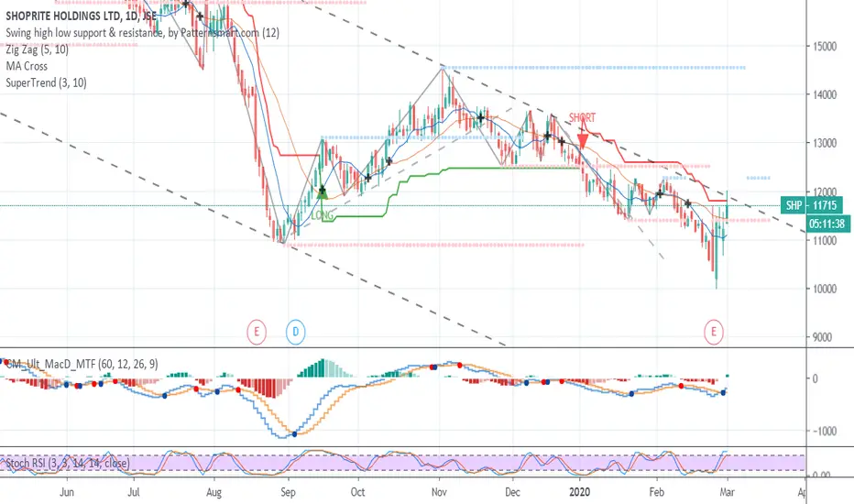Click the Jun label on time axis
Screen dimensions: 854x504
coord(67,492)
